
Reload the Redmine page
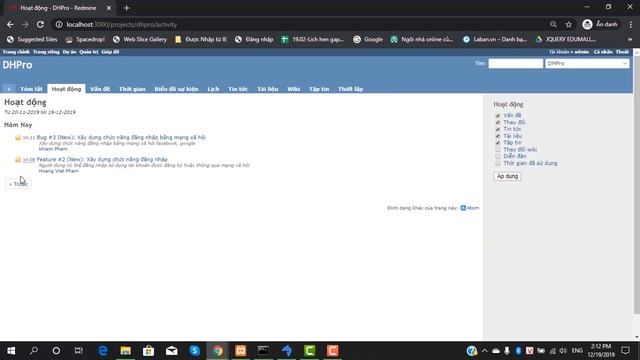pos(40,24)
